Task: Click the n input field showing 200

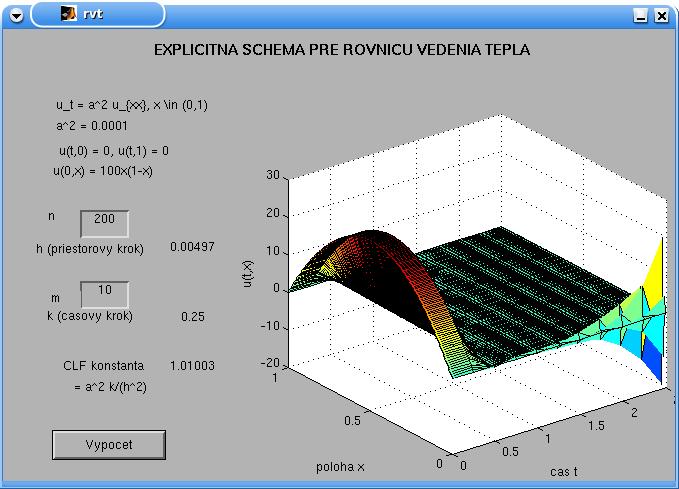Action: (x=104, y=223)
